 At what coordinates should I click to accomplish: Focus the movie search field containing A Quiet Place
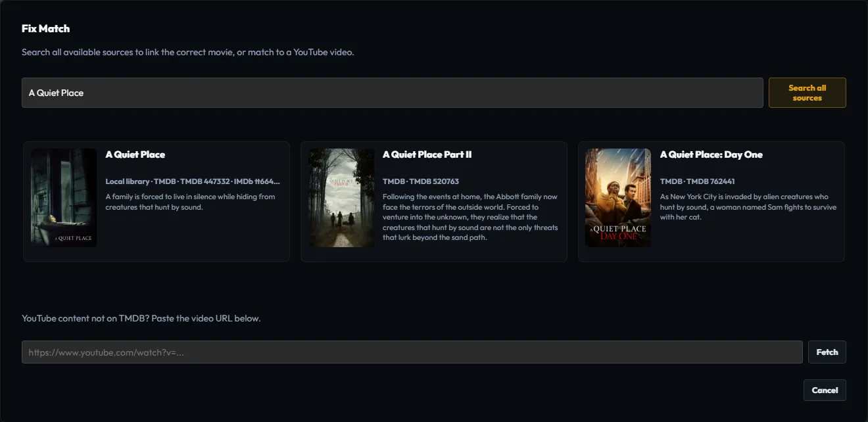point(393,93)
